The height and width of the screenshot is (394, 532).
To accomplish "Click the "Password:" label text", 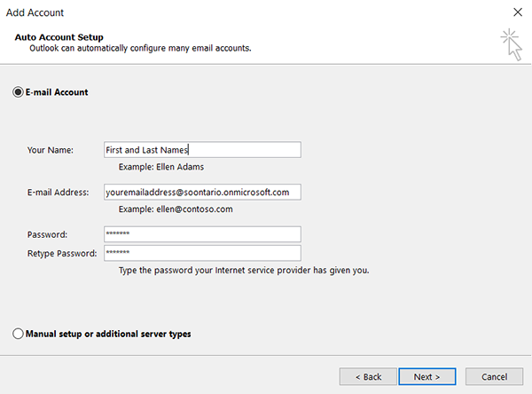I will [48, 234].
